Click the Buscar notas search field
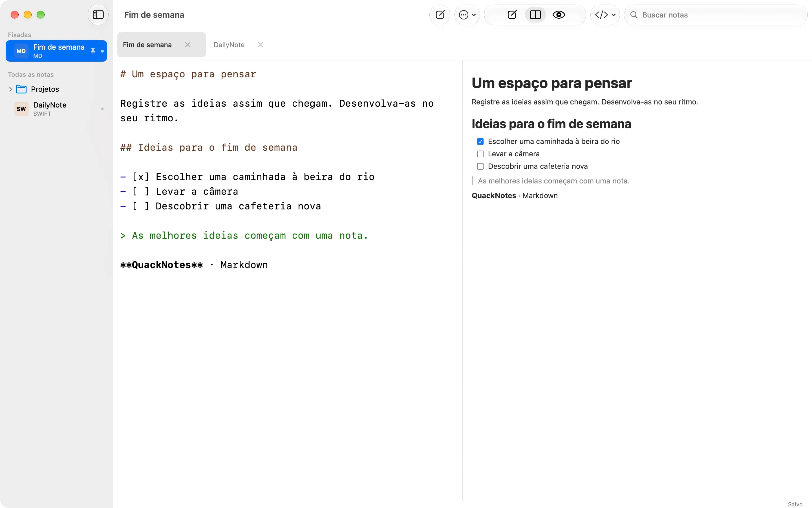This screenshot has width=812, height=508. point(715,15)
